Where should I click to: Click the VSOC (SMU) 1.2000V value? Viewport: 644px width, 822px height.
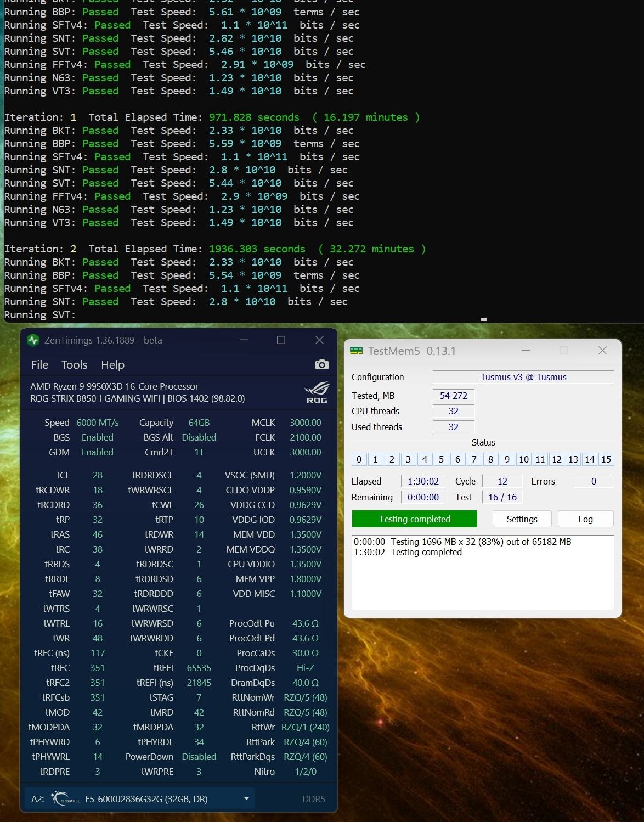click(306, 475)
